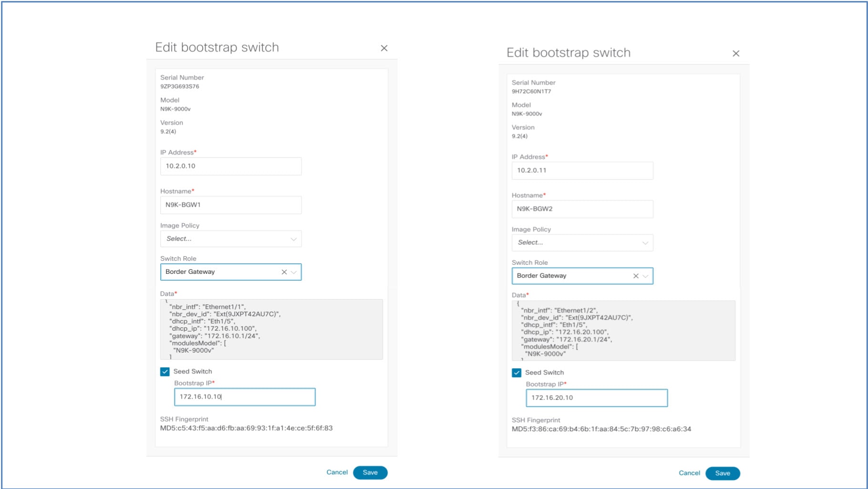Disable Seed Switch for N9K-BGW2
The image size is (868, 489).
pos(517,372)
